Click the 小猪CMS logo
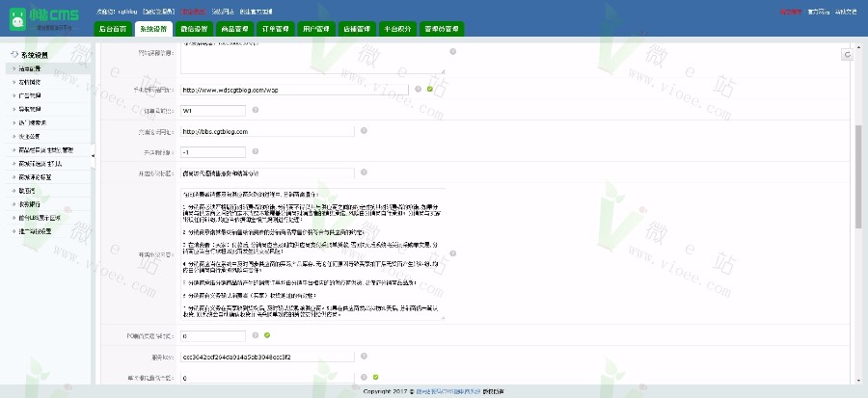Screen dimensions: 868x398 43,18
